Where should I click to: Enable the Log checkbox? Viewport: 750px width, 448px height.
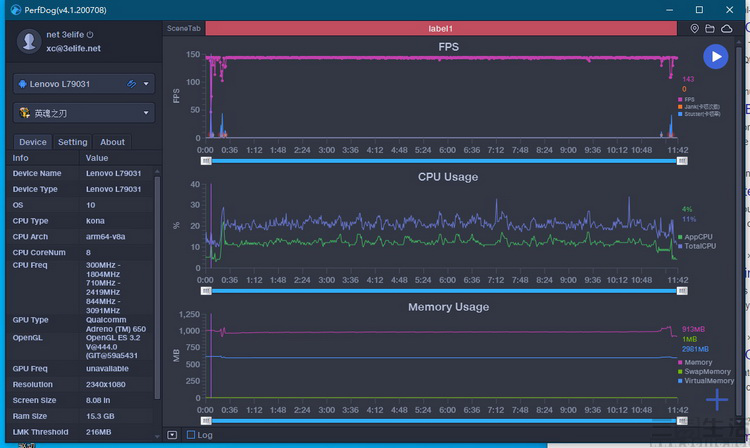click(191, 435)
